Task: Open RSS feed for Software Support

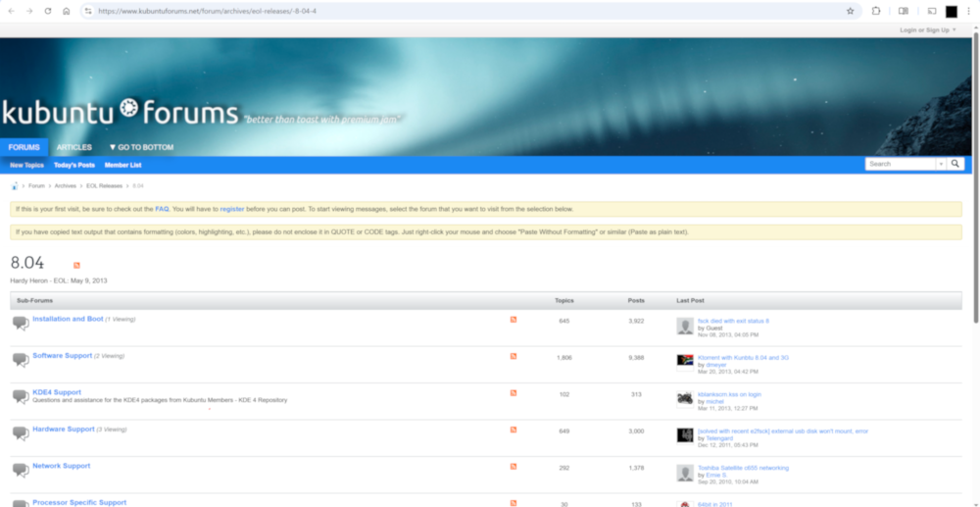Action: 514,356
